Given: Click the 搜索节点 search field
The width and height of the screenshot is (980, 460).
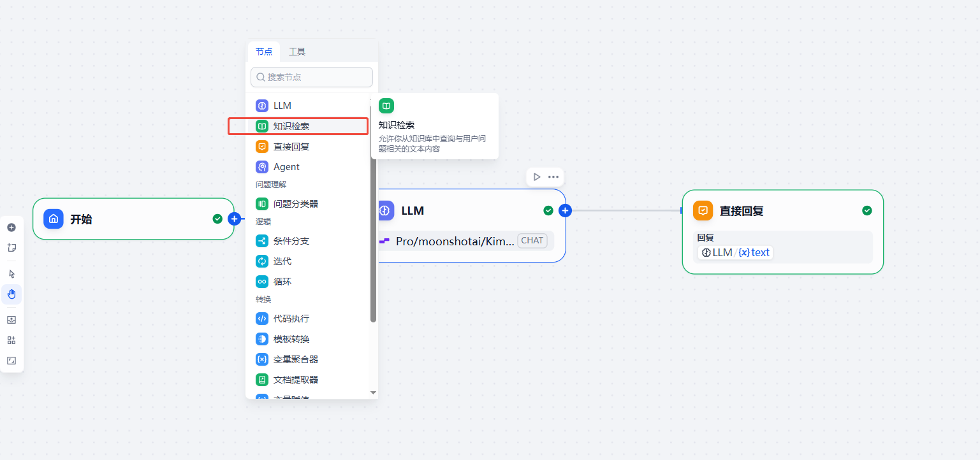Looking at the screenshot, I should (312, 77).
